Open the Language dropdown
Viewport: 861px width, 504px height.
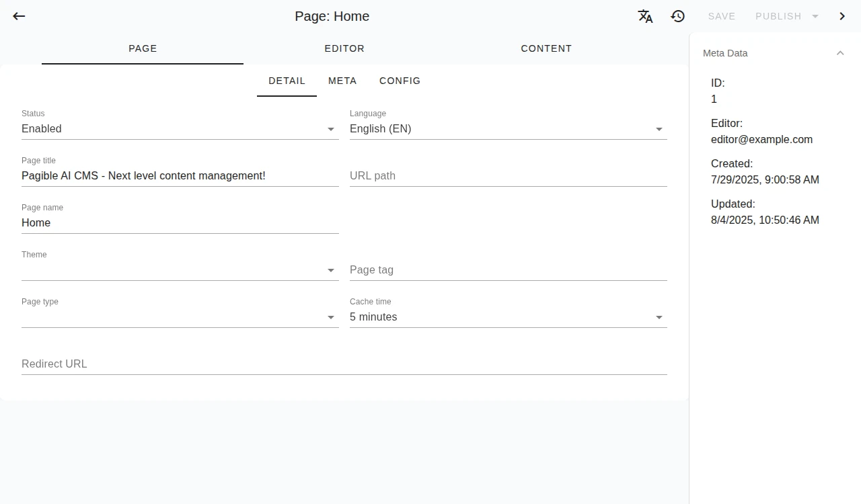tap(508, 129)
